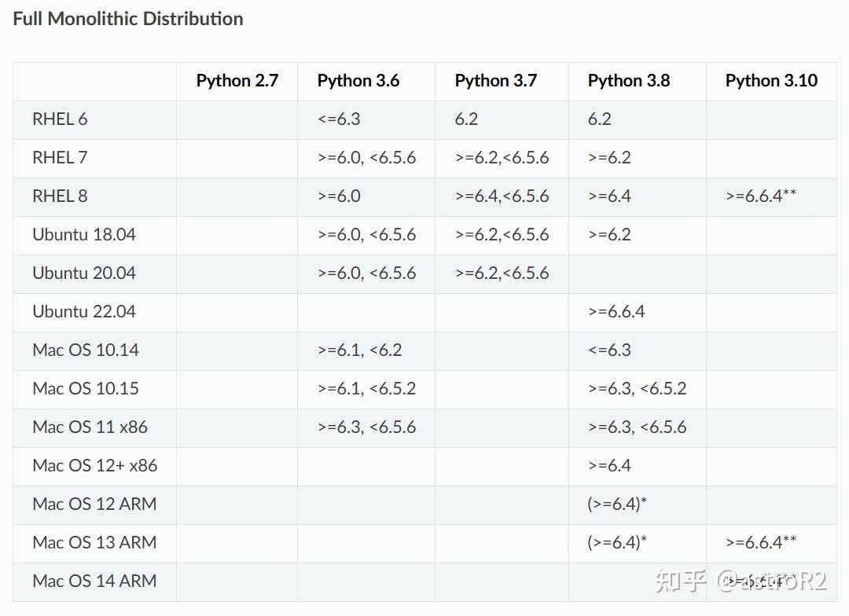Select the >=6.6.4** cell in RHEL 8 row
This screenshot has height=616, width=849.
coord(760,196)
